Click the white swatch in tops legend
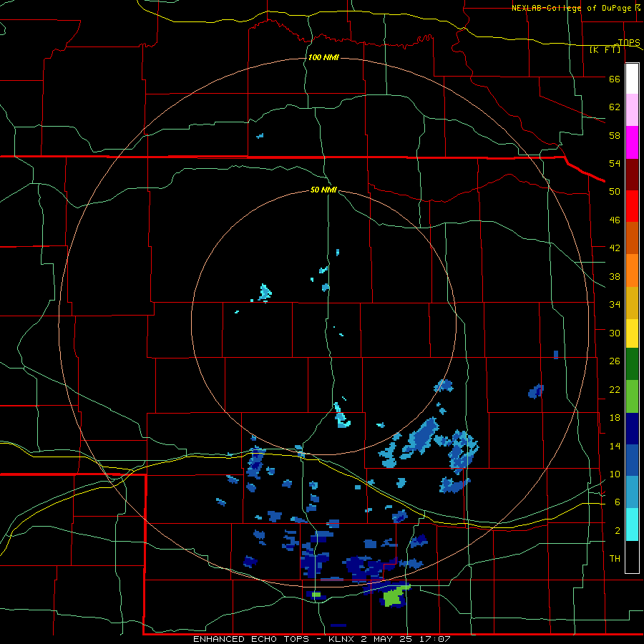This screenshot has width=644, height=644. tap(632, 79)
